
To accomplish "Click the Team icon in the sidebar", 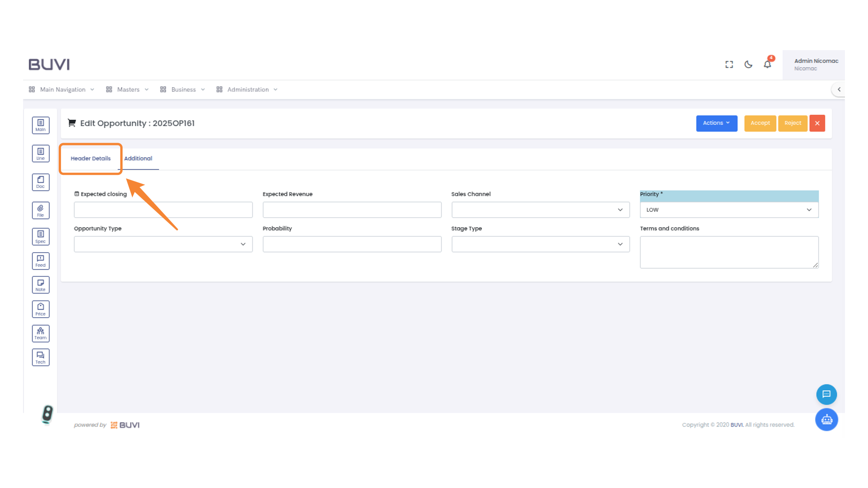I will [40, 333].
